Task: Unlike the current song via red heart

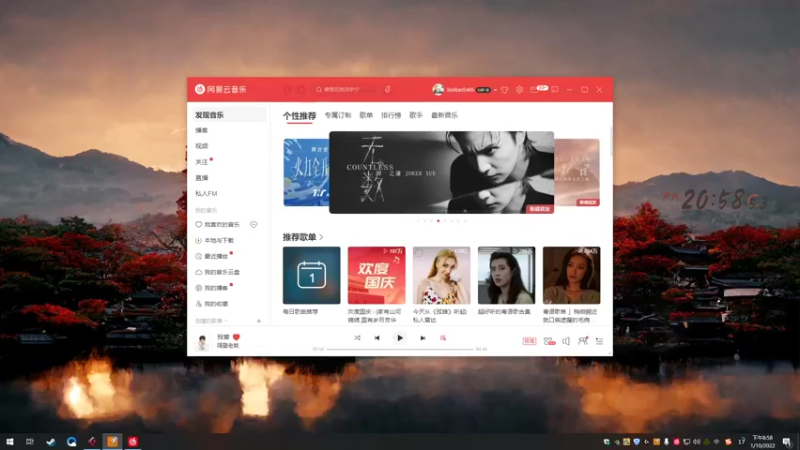Action: click(236, 337)
